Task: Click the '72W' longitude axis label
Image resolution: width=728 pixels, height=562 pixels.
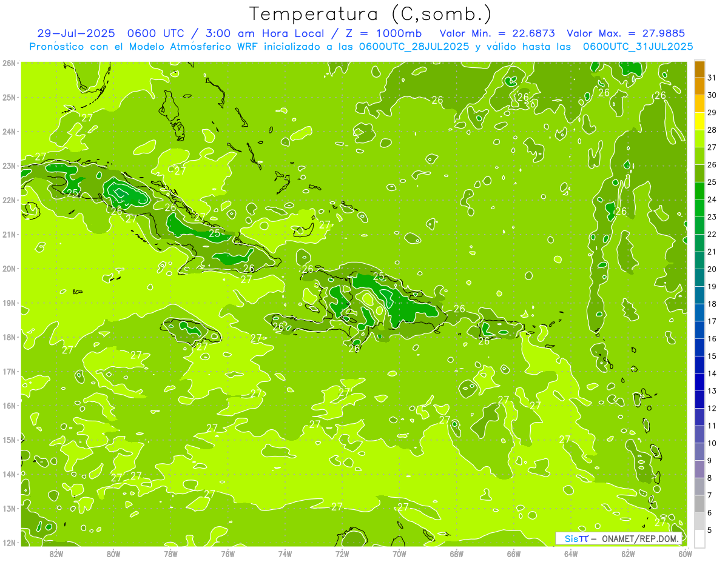Action: pyautogui.click(x=342, y=554)
